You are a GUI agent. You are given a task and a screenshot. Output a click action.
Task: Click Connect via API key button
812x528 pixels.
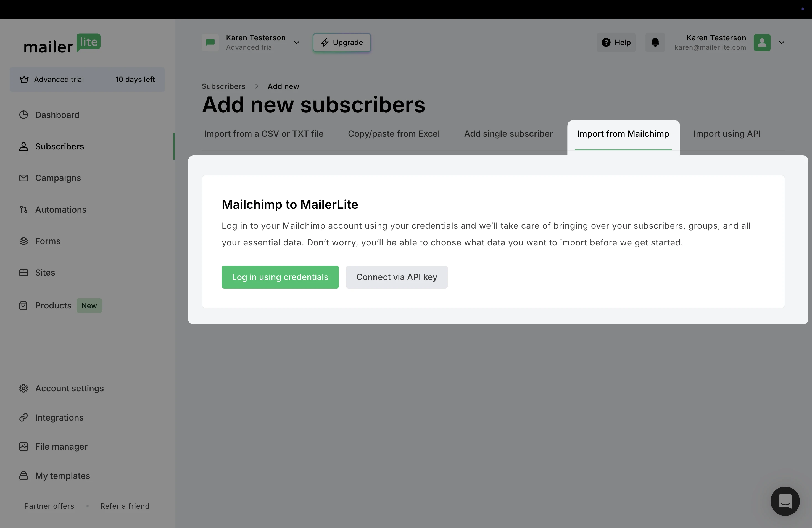396,277
